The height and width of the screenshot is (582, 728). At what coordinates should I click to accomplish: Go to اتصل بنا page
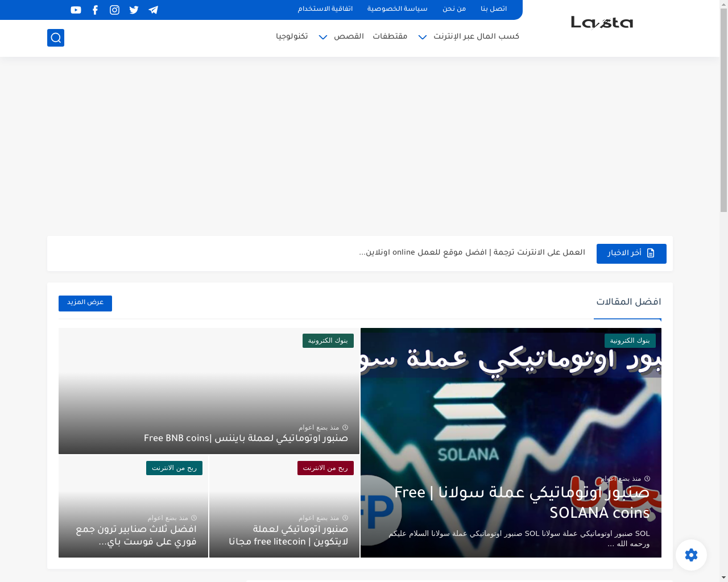point(494,9)
